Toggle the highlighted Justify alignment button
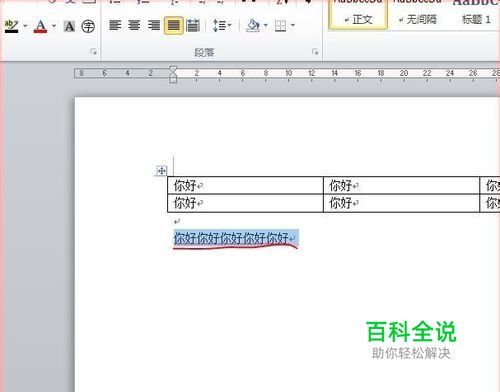 pos(173,25)
